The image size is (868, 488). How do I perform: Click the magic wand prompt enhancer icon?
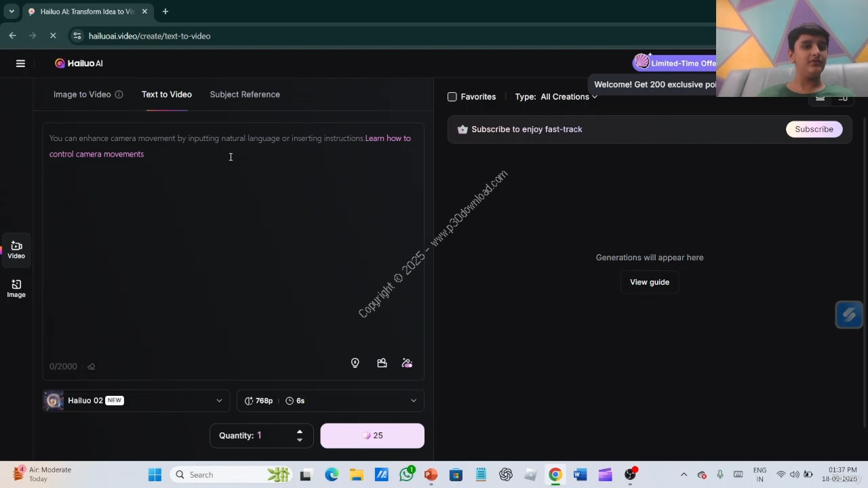(407, 363)
